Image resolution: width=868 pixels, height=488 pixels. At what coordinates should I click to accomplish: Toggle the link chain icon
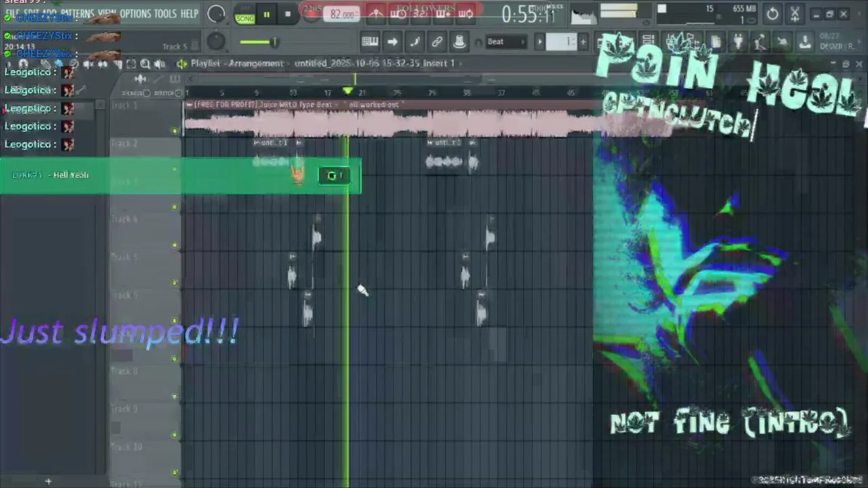point(437,42)
